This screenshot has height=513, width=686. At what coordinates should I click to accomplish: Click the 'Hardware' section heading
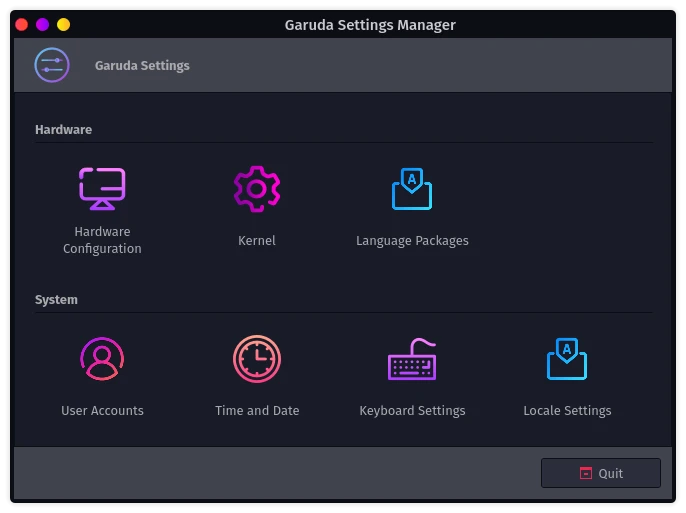[x=63, y=129]
